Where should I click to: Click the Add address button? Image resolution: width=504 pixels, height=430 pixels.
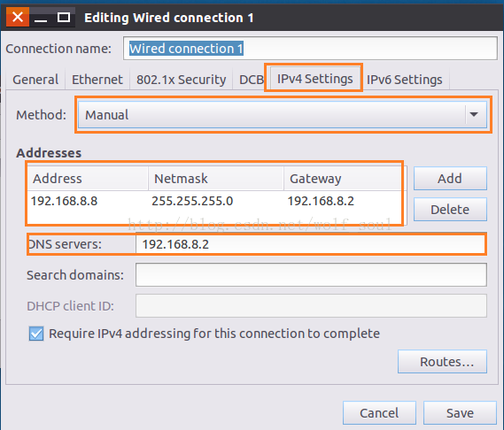click(450, 178)
